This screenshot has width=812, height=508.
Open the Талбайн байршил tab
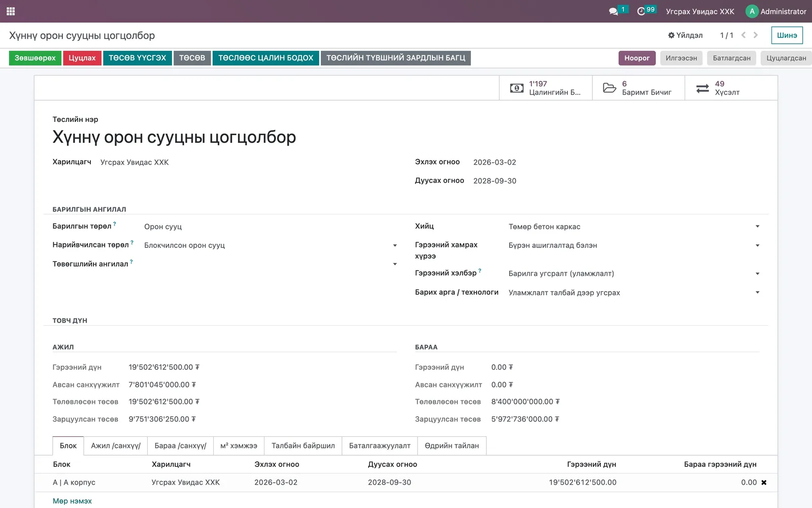pos(303,446)
